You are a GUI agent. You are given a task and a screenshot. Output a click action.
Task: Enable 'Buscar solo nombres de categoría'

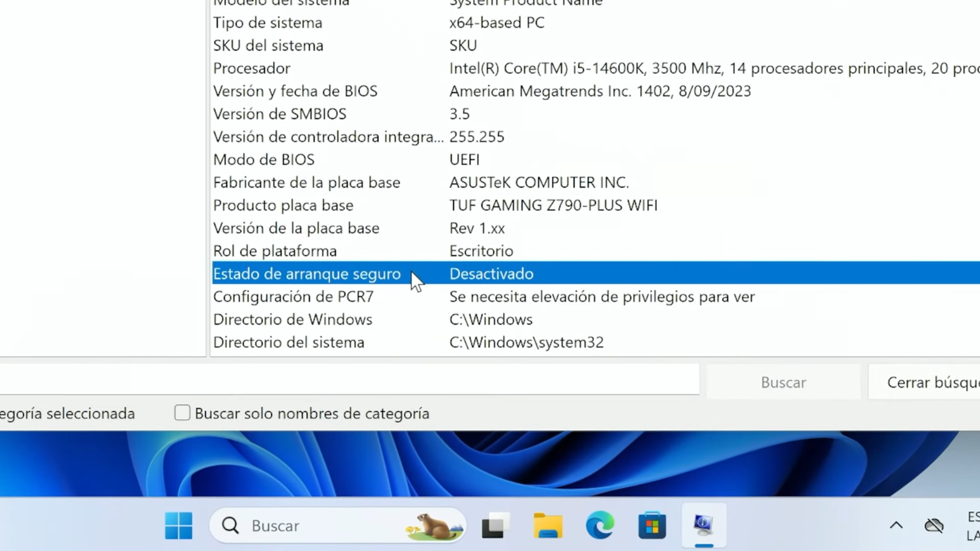click(182, 412)
